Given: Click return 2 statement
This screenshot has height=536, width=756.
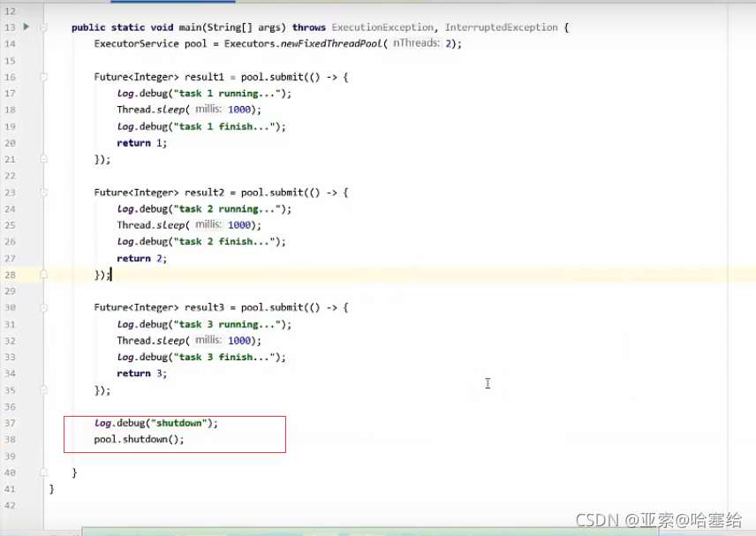Looking at the screenshot, I should pos(141,259).
